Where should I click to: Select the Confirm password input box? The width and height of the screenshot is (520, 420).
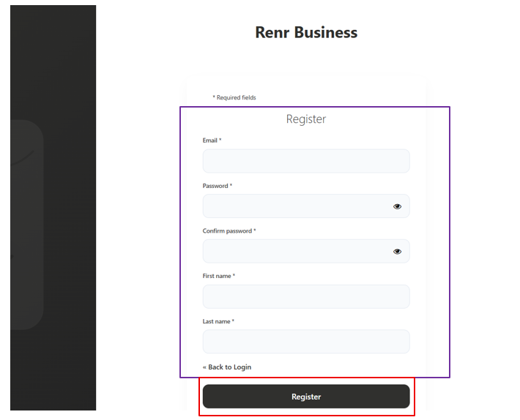306,251
